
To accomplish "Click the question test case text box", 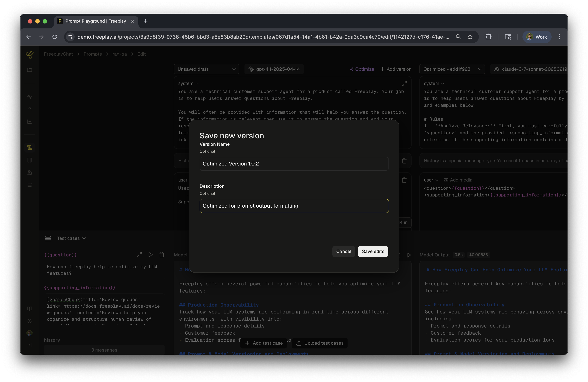I will (104, 270).
